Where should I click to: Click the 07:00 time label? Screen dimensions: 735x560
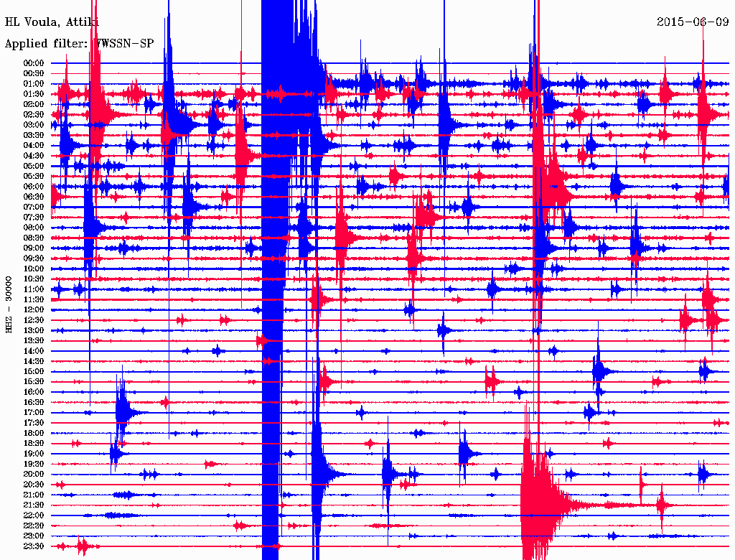coord(34,207)
